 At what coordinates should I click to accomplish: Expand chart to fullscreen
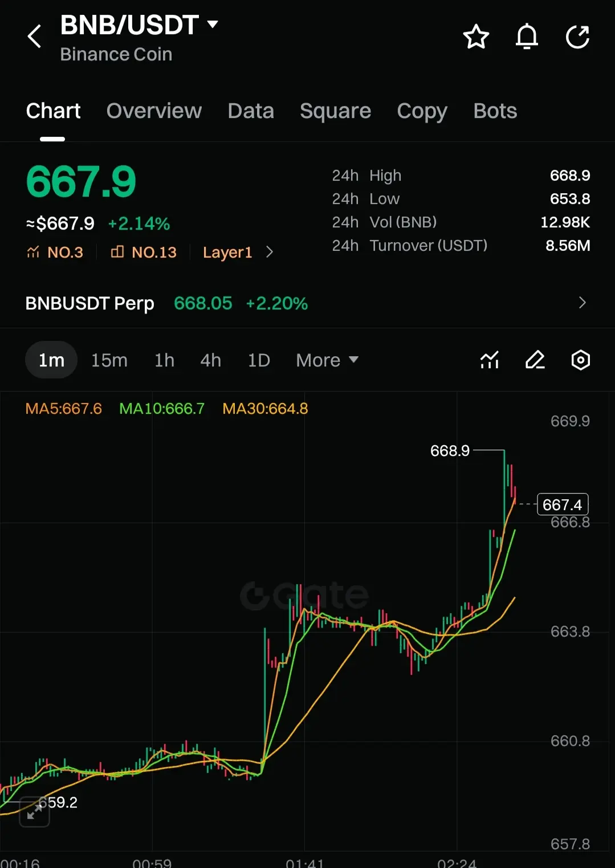click(x=34, y=811)
